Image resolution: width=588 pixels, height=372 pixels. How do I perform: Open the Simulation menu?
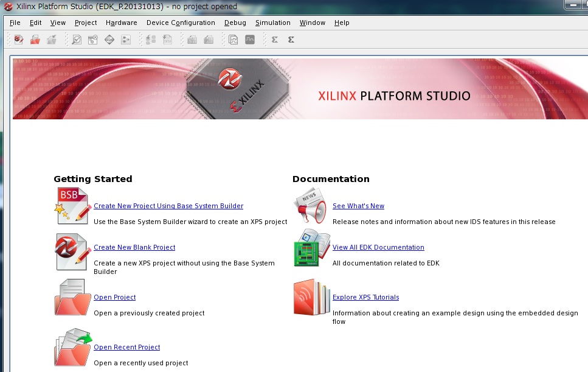[273, 23]
